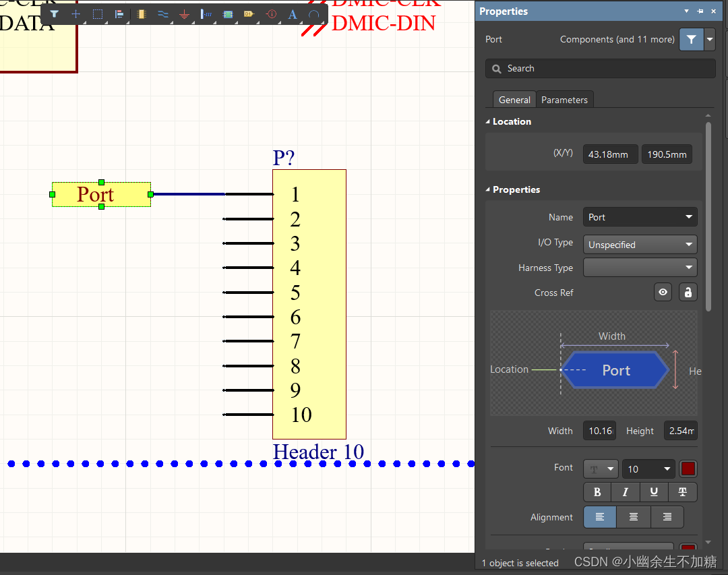Switch to the General tab
This screenshot has width=728, height=575.
pos(514,100)
